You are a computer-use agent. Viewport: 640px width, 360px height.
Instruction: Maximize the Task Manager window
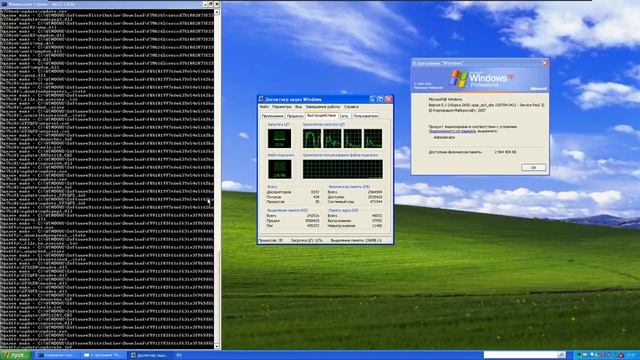coord(380,99)
